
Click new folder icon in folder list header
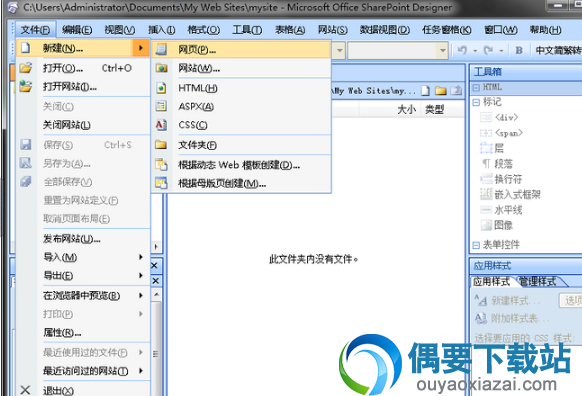click(x=441, y=91)
